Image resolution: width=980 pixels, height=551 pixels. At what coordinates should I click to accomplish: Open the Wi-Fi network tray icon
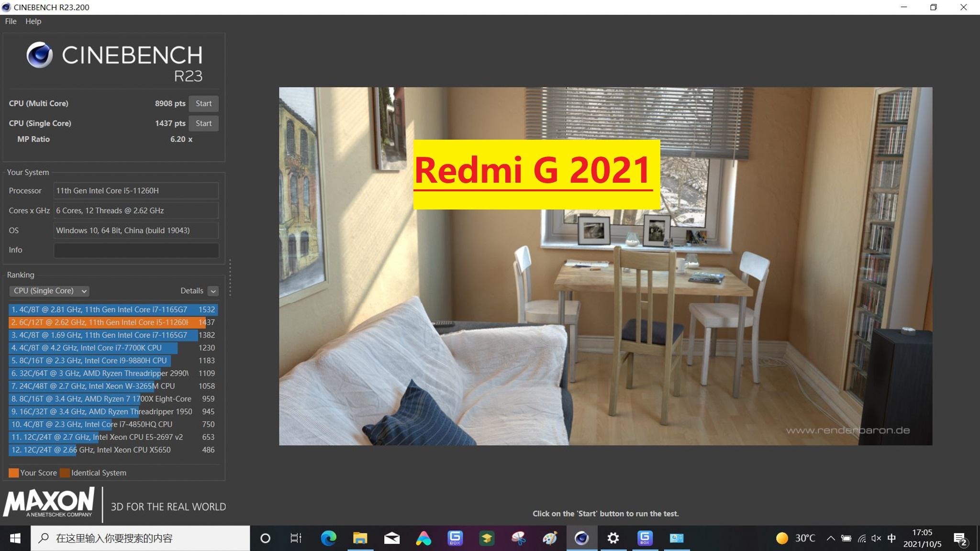862,538
